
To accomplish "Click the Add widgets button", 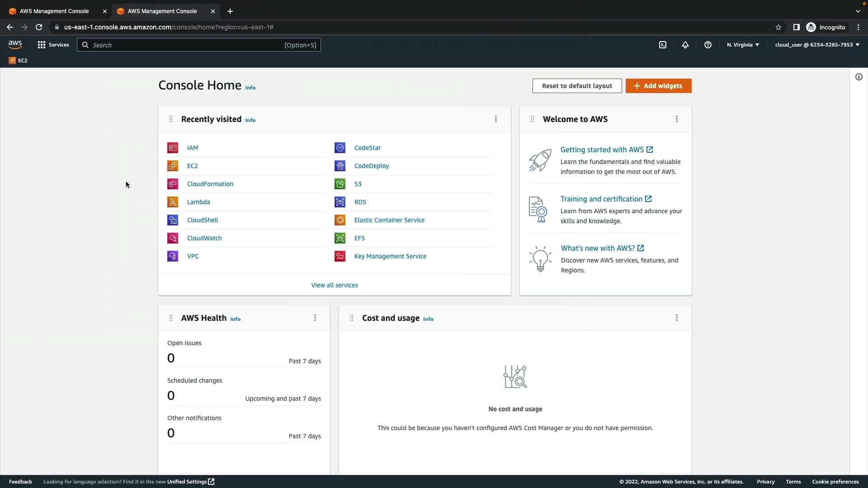I will tap(658, 86).
